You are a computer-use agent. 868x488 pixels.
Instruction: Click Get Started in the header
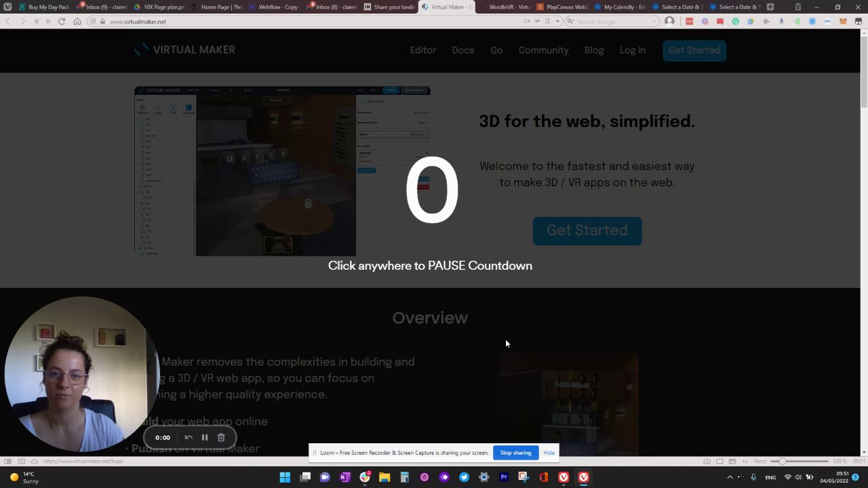(694, 50)
